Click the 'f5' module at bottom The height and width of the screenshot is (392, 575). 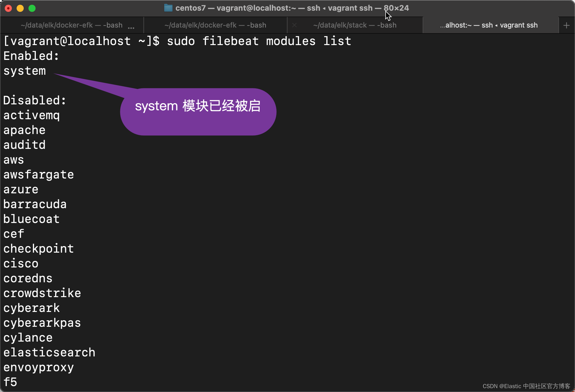tap(10, 382)
